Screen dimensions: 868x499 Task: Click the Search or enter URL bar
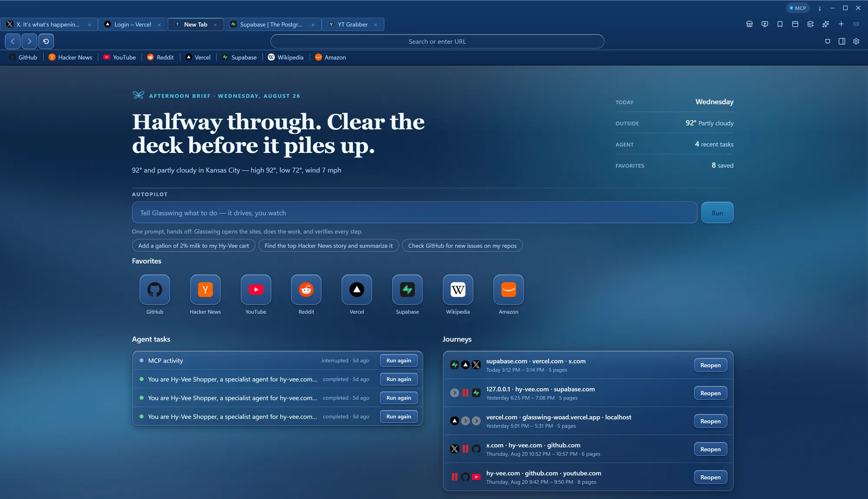tap(437, 42)
